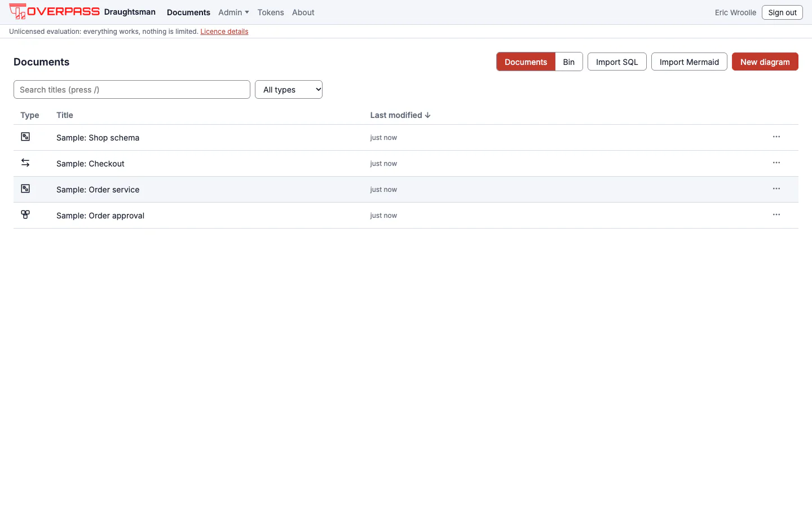Viewport: 812px width, 508px height.
Task: Open the more menu for Sample: Order service
Action: [776, 189]
